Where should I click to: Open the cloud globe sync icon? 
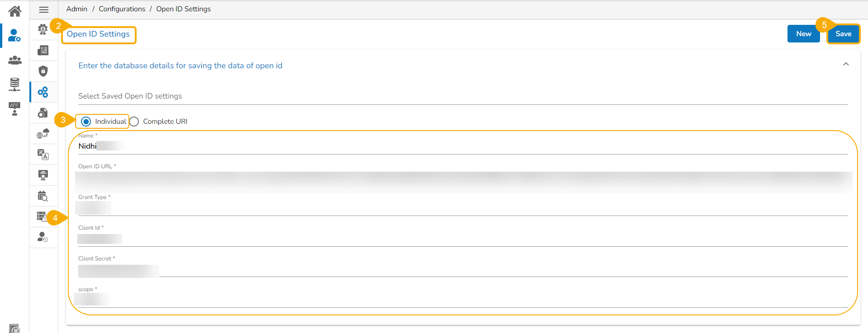[43, 134]
